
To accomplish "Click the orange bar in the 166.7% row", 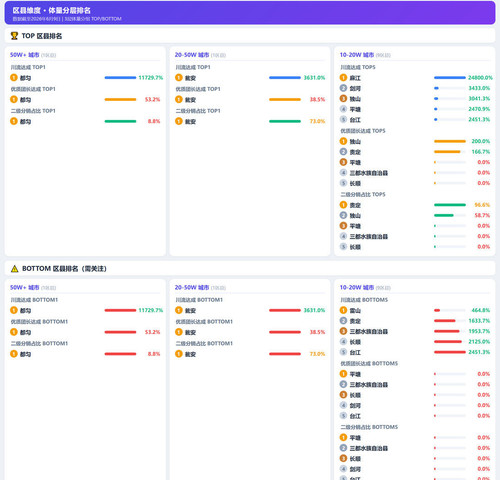I will (447, 152).
